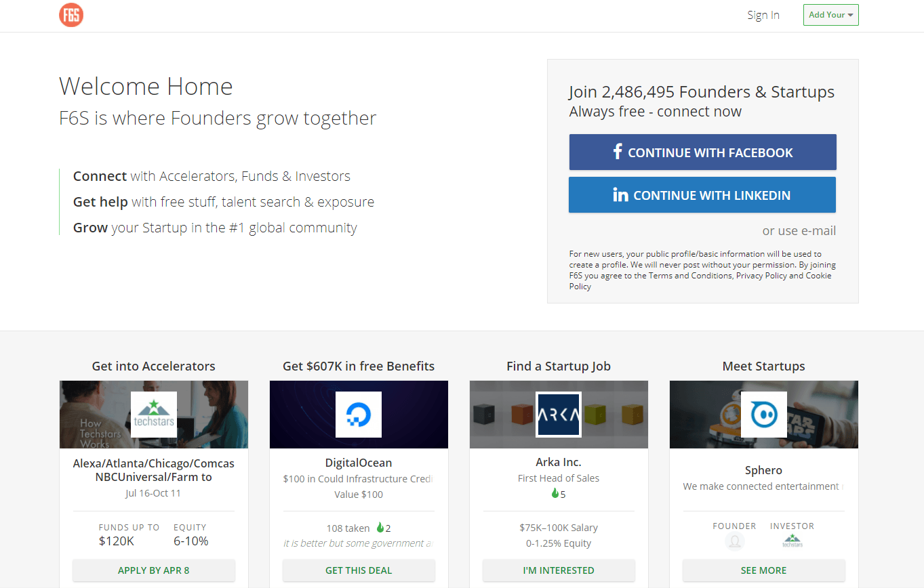Click See More on Sphero card

[763, 570]
